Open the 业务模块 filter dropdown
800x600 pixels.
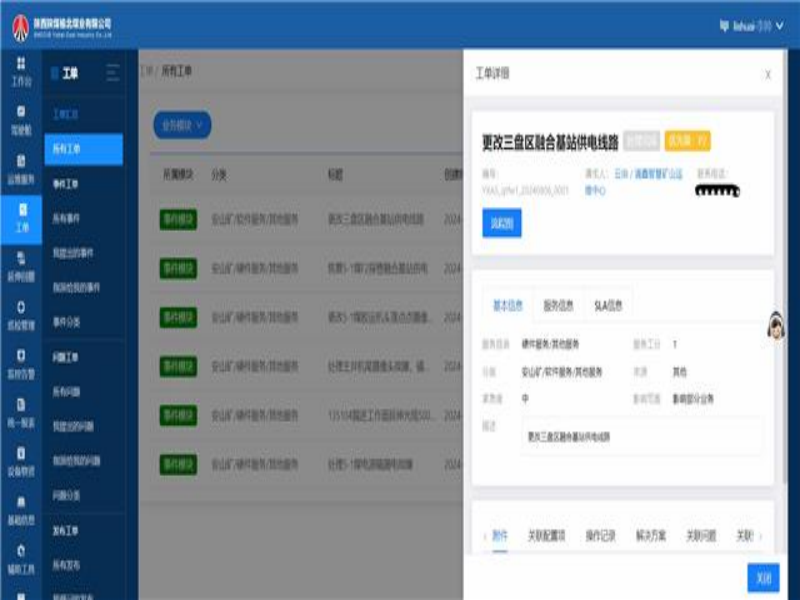click(x=182, y=125)
